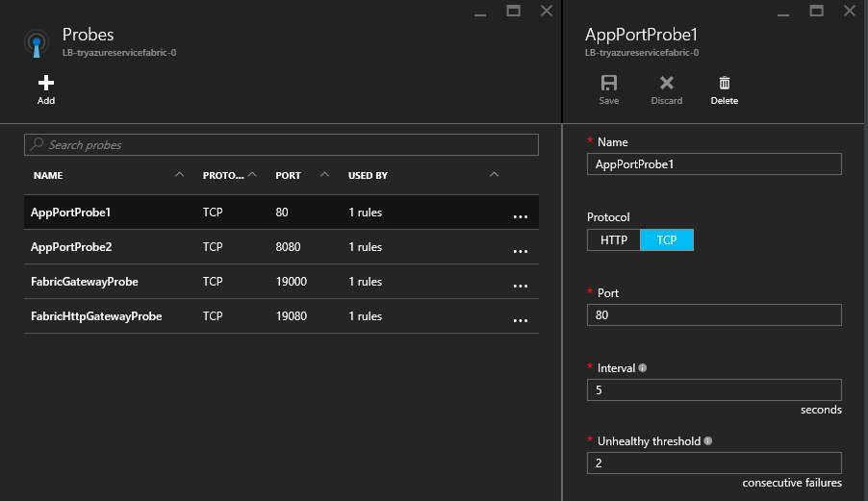Select the FabricGatewayProbe row

(x=84, y=282)
